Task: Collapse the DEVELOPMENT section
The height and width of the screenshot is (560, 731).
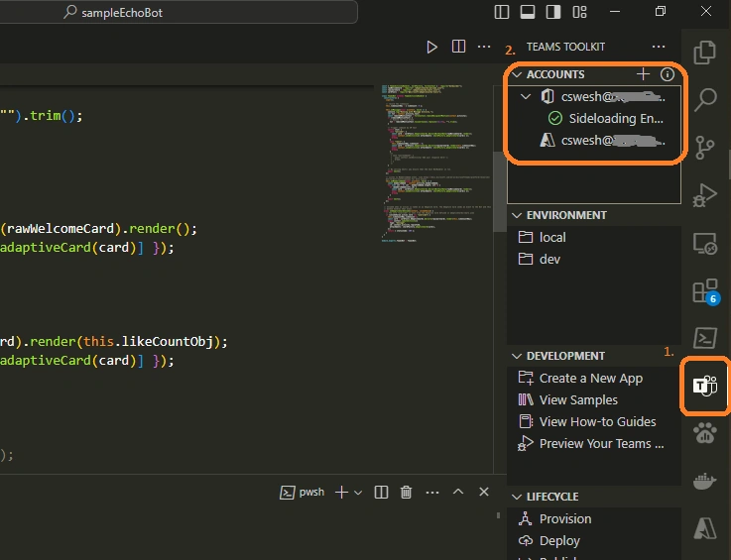Action: click(517, 356)
